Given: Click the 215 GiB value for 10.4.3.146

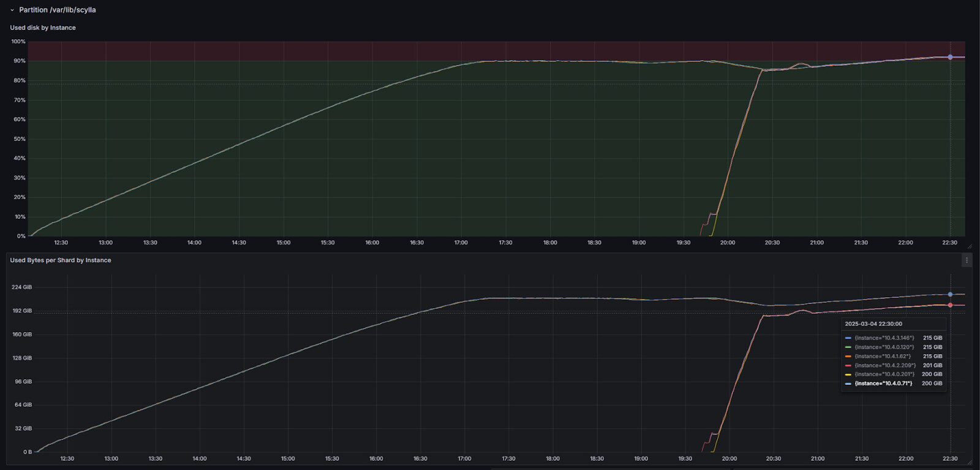Looking at the screenshot, I should pyautogui.click(x=933, y=338).
